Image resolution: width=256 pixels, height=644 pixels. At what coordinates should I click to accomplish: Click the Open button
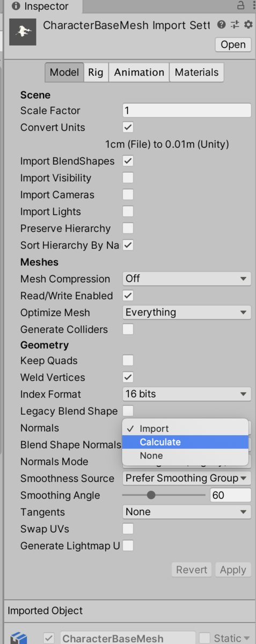[x=233, y=45]
